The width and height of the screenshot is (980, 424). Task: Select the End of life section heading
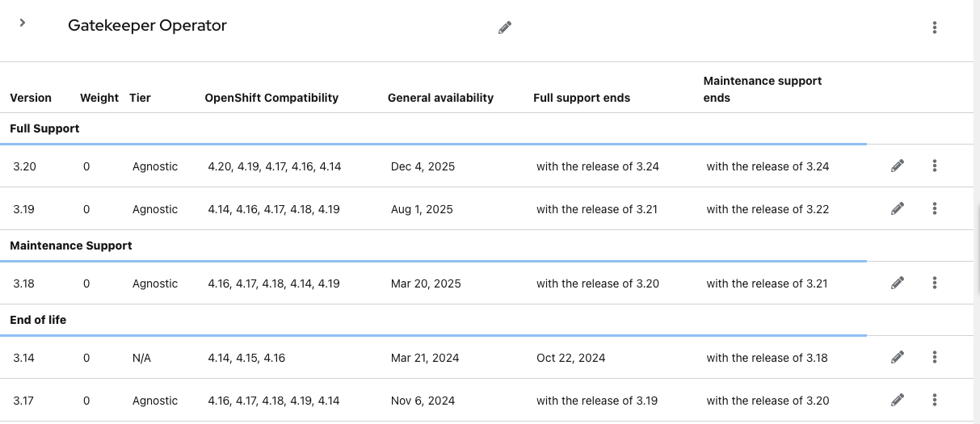38,320
